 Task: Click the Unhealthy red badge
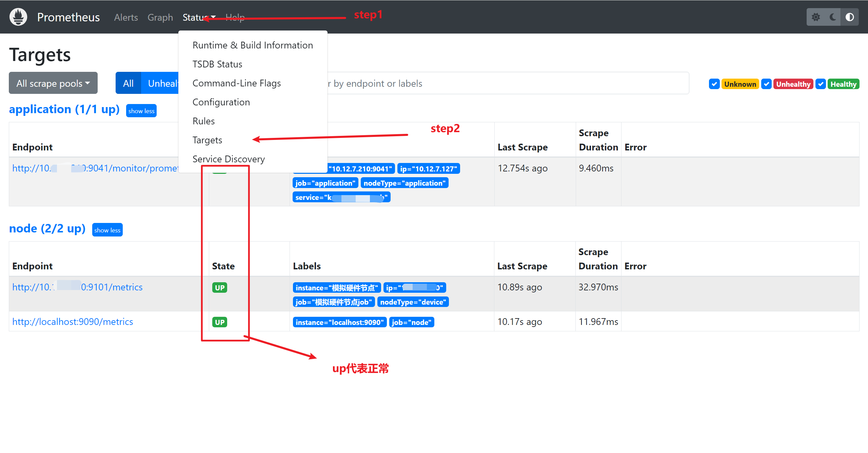pyautogui.click(x=793, y=84)
